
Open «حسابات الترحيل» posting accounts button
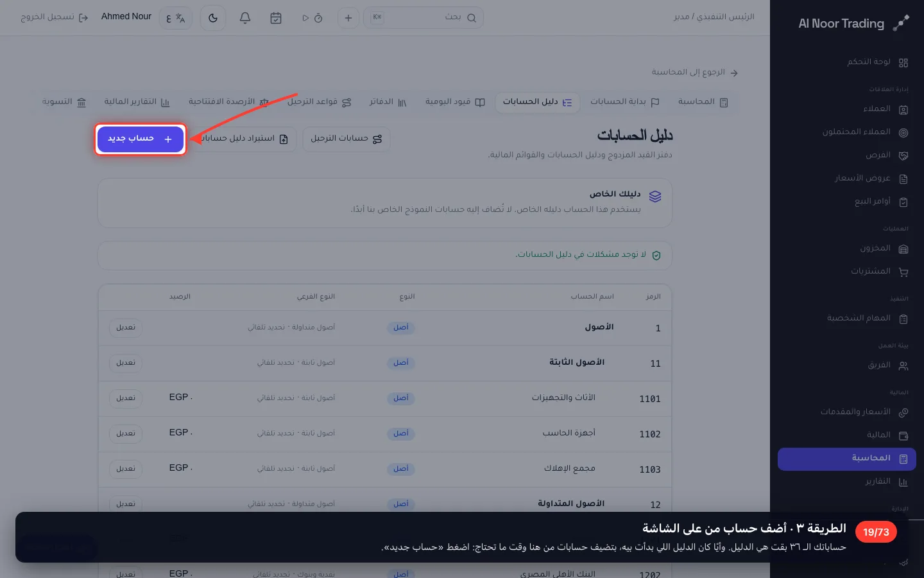(x=346, y=139)
